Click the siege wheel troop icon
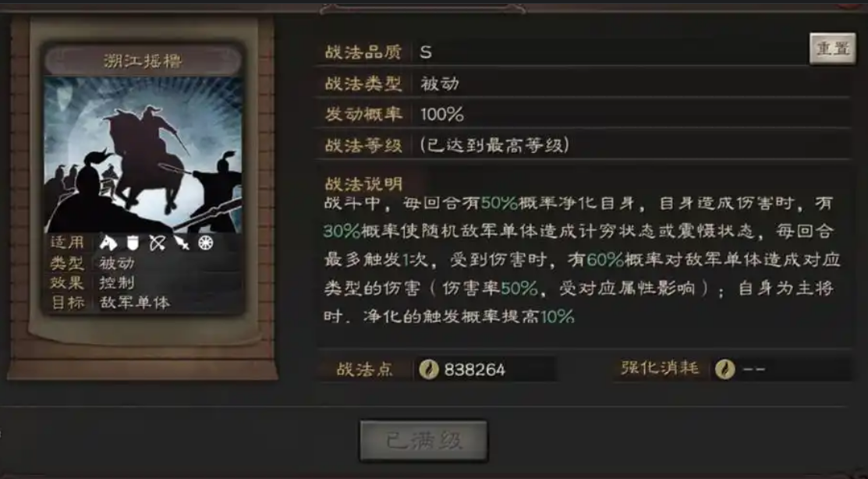 pos(206,243)
